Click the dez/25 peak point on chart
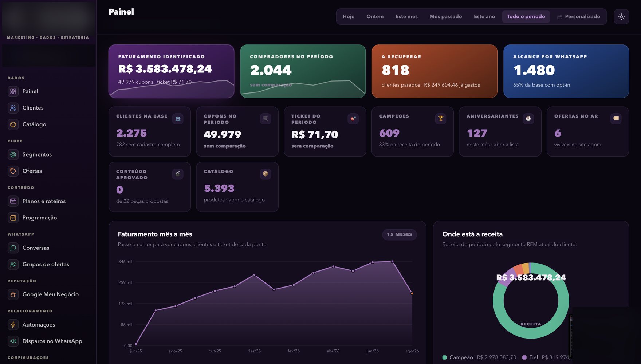The height and width of the screenshot is (364, 641). tap(254, 275)
